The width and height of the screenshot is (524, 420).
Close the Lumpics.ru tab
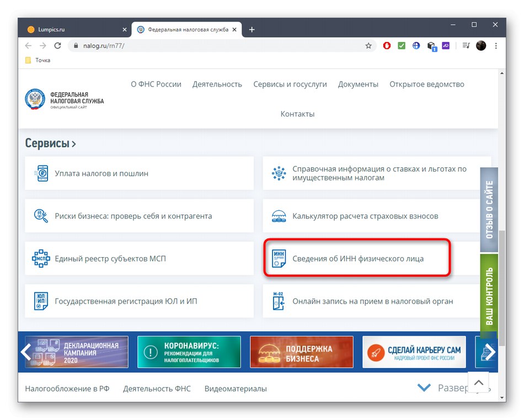click(x=125, y=30)
